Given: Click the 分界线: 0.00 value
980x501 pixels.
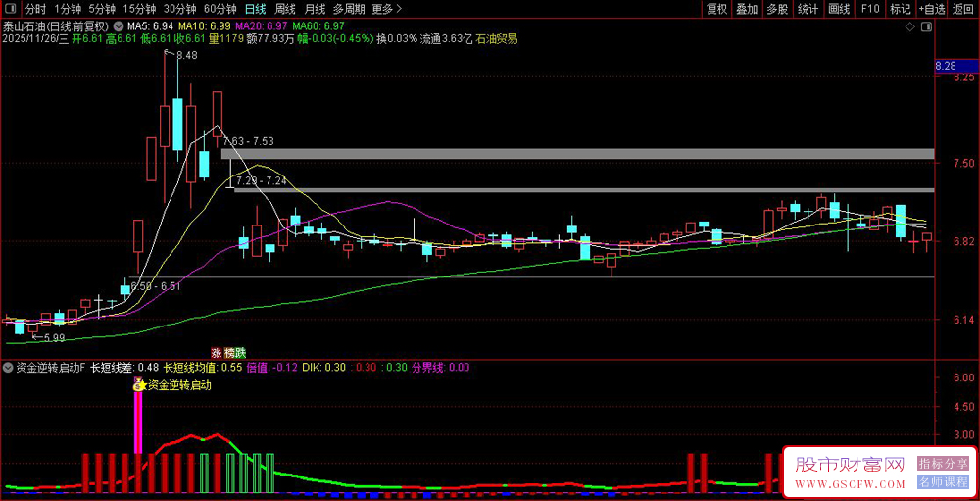Looking at the screenshot, I should pos(440,367).
